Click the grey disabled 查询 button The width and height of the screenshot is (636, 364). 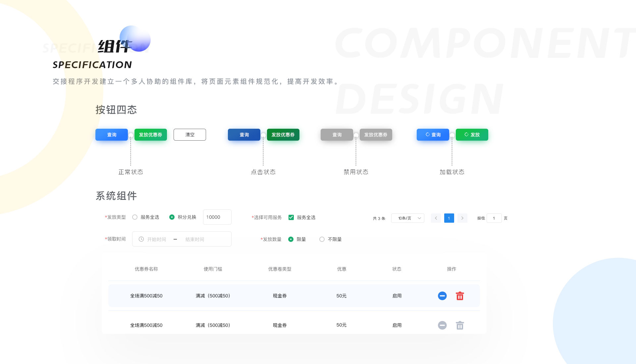(337, 135)
